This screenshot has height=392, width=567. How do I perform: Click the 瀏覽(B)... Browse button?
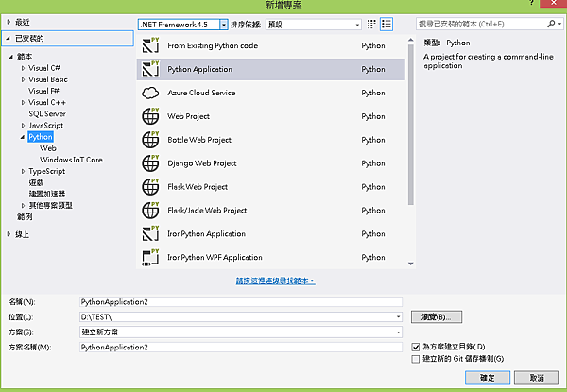(437, 317)
